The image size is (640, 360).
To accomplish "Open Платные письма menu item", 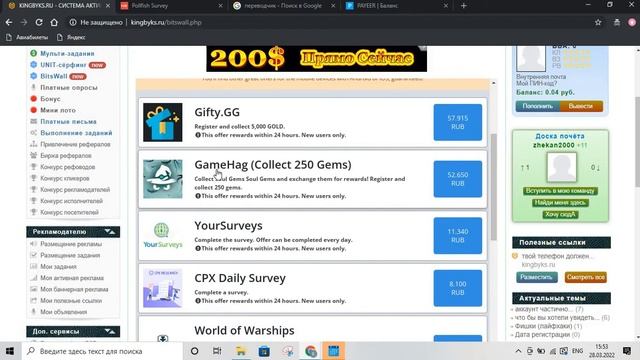I will click(x=68, y=122).
